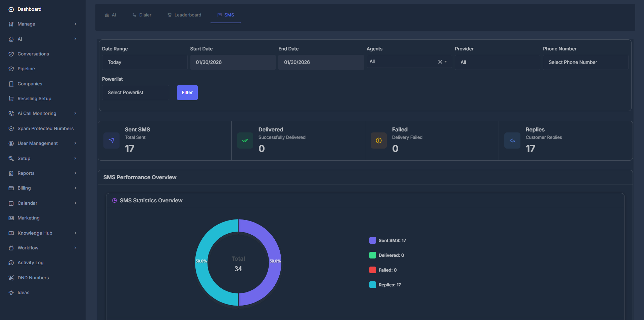Open the DND Numbers page
This screenshot has height=320, width=644.
click(x=33, y=278)
